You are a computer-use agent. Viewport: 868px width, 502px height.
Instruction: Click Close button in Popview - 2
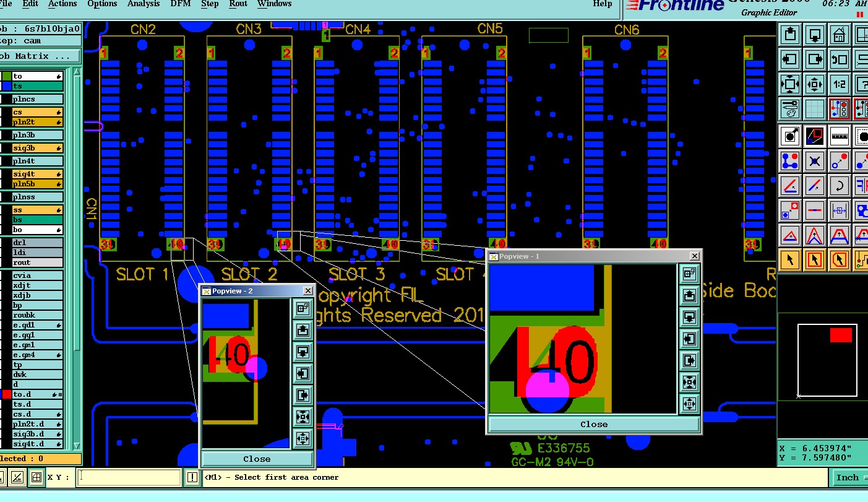tap(257, 459)
